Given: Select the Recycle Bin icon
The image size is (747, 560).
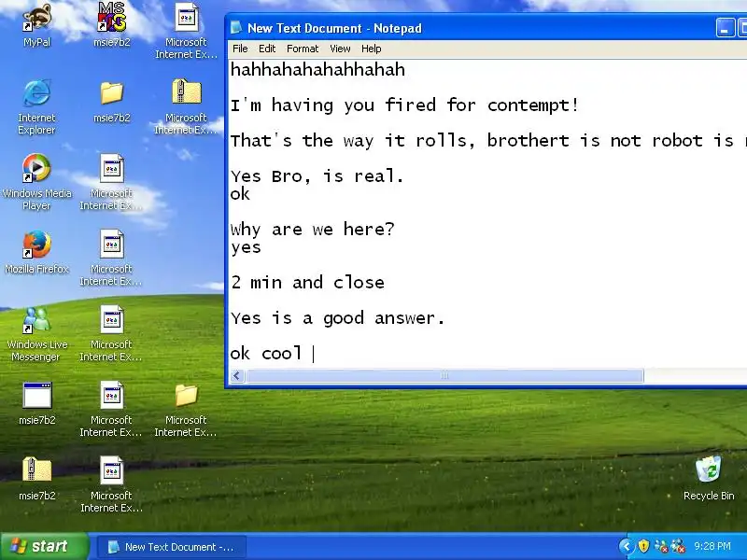Looking at the screenshot, I should tap(709, 479).
